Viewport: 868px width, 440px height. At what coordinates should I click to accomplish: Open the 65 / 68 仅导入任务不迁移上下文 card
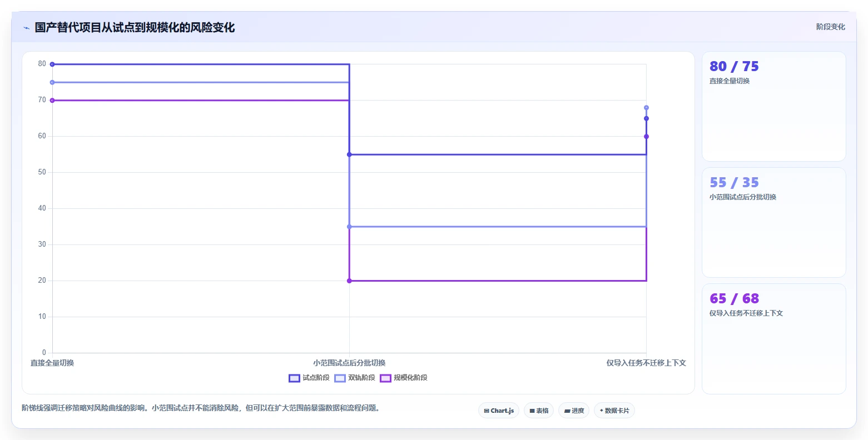[773, 338]
